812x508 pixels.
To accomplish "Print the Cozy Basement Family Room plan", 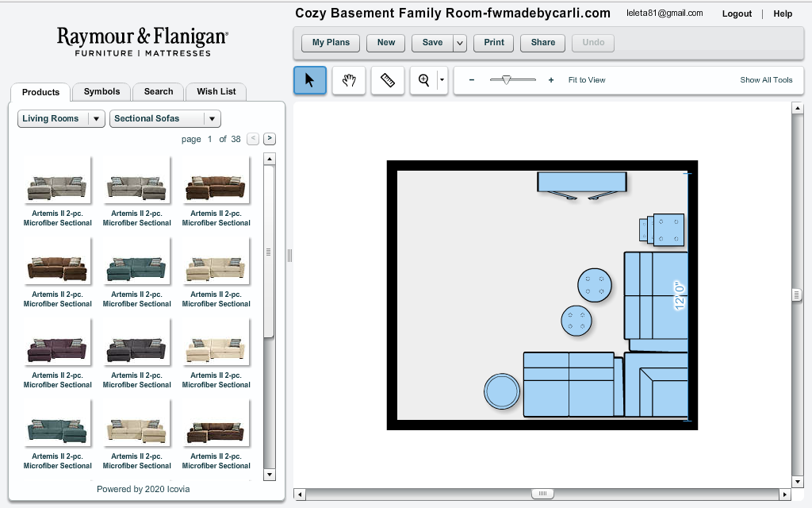I will 493,43.
